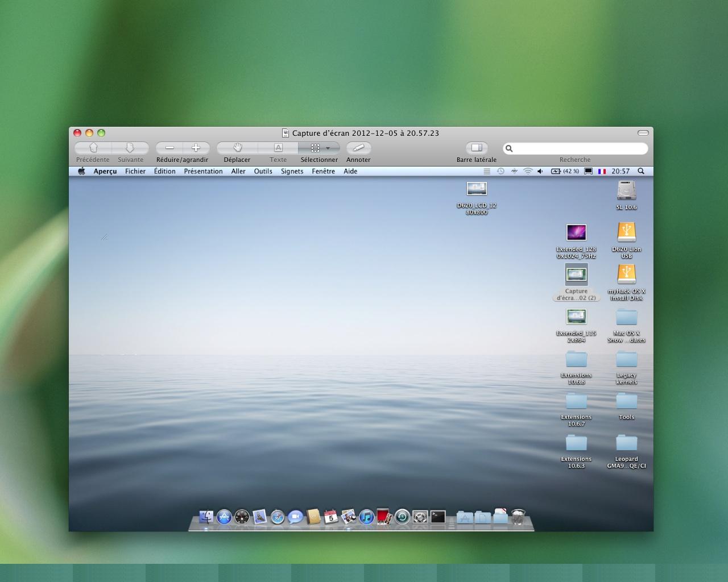The width and height of the screenshot is (728, 582).
Task: Open the Annoter pencil tool
Action: (x=358, y=148)
